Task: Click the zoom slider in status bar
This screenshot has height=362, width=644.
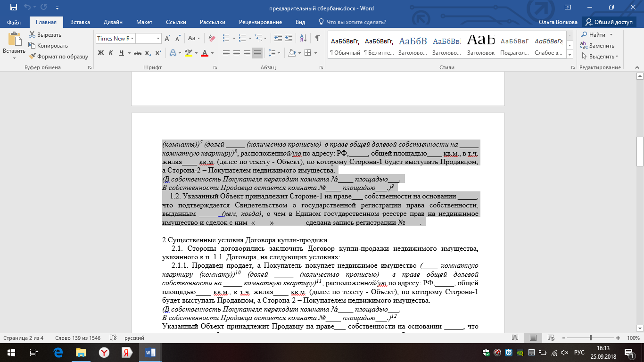Action: 591,338
